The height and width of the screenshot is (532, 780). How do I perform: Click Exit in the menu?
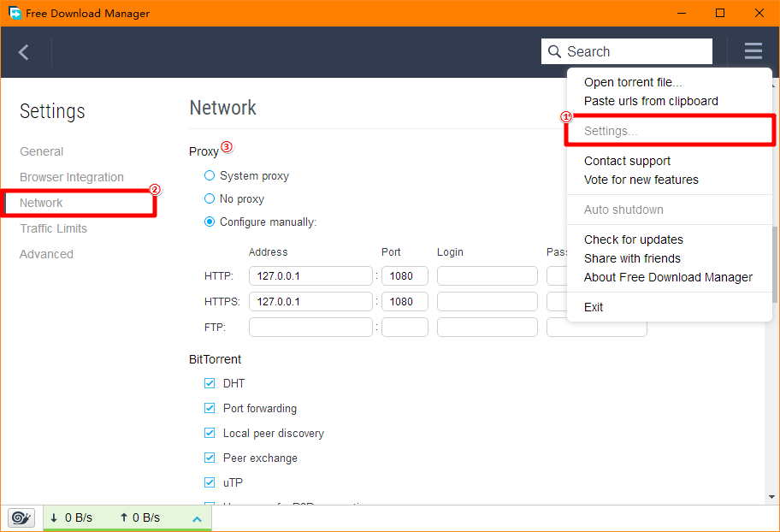(x=593, y=307)
